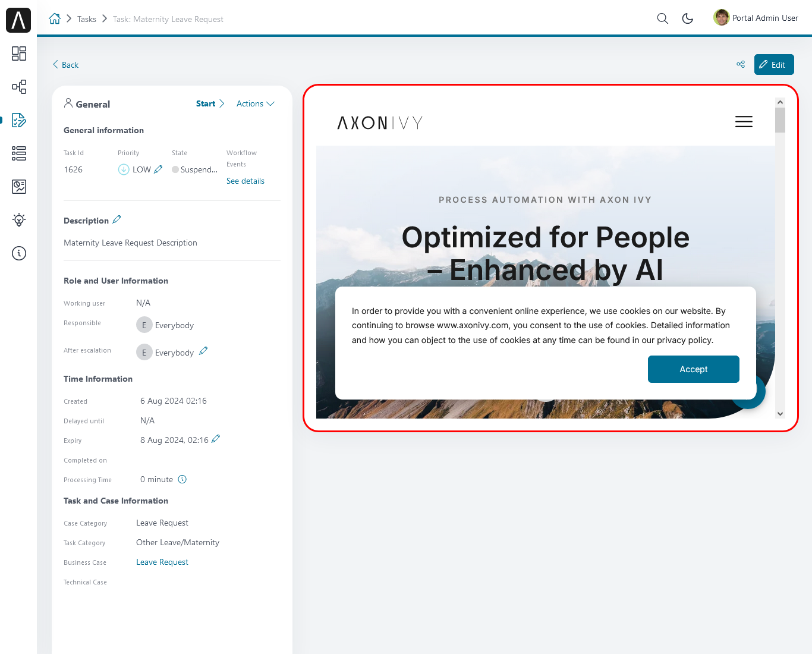This screenshot has width=812, height=654.
Task: Click the Suspended state label
Action: point(199,169)
